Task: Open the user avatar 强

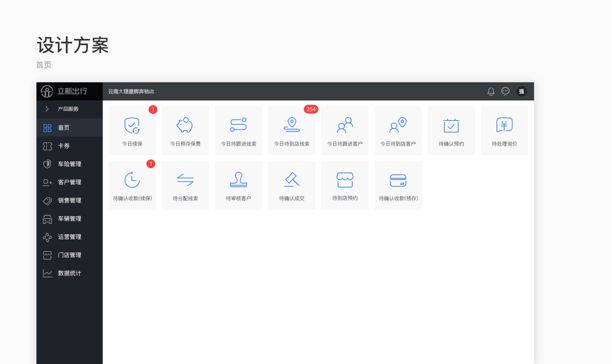Action: point(522,91)
